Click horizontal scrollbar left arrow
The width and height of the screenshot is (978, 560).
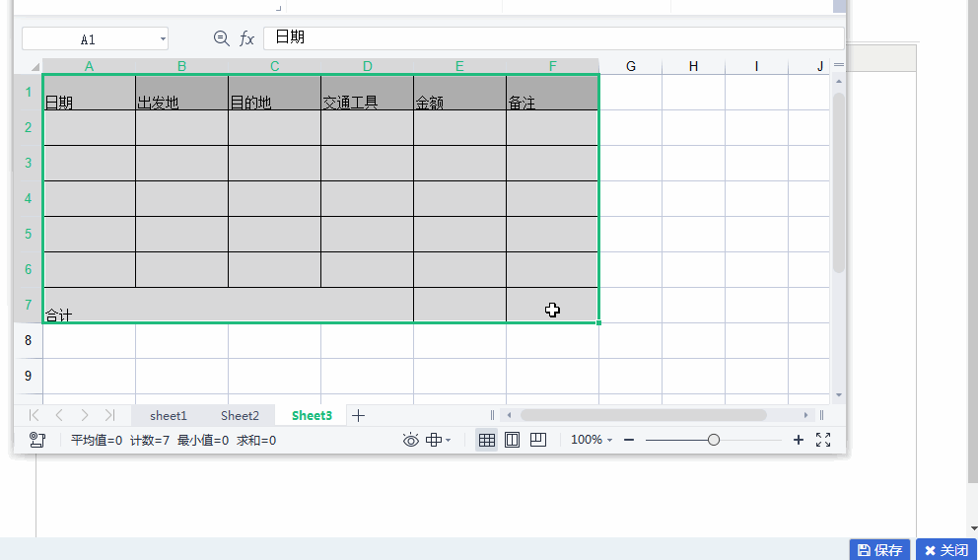pos(509,415)
